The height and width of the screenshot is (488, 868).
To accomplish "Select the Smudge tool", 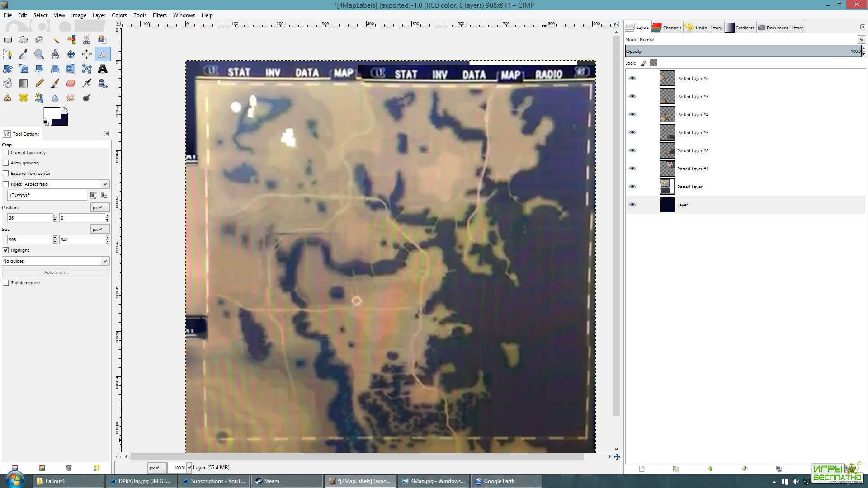I will (71, 98).
